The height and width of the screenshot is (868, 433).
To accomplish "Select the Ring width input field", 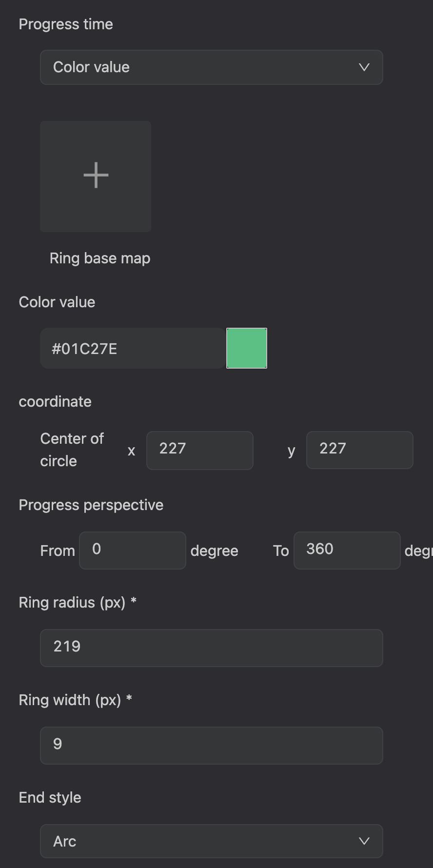I will pos(211,746).
